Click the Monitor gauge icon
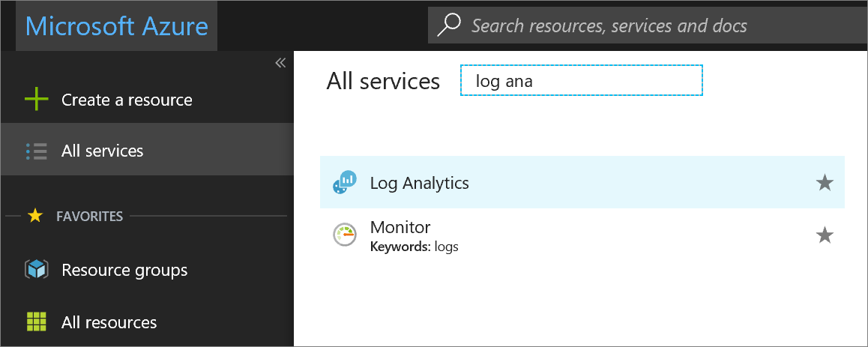 345,235
